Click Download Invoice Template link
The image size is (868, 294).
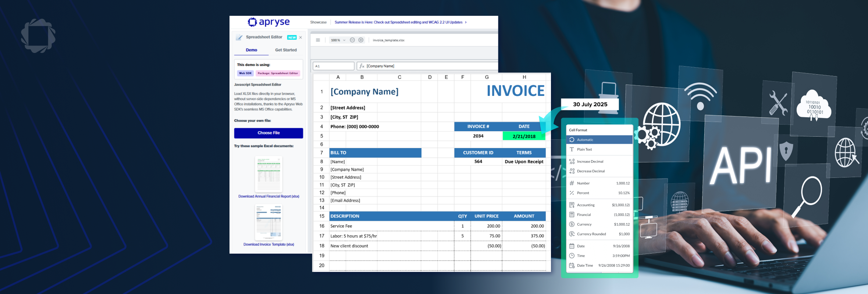click(x=269, y=244)
